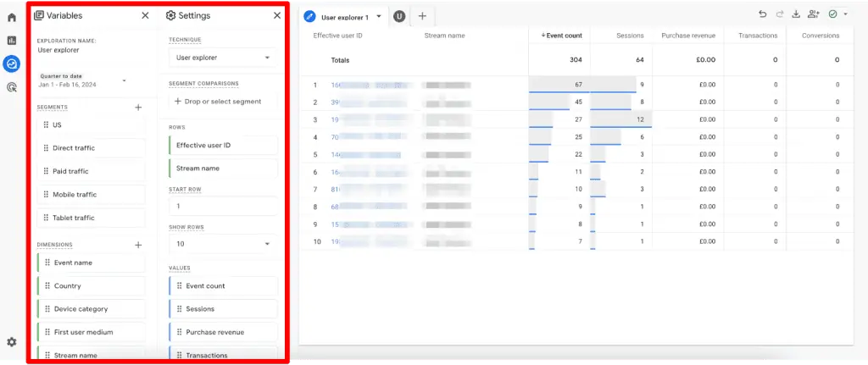Select the Event name dimension
The height and width of the screenshot is (365, 868).
[92, 263]
